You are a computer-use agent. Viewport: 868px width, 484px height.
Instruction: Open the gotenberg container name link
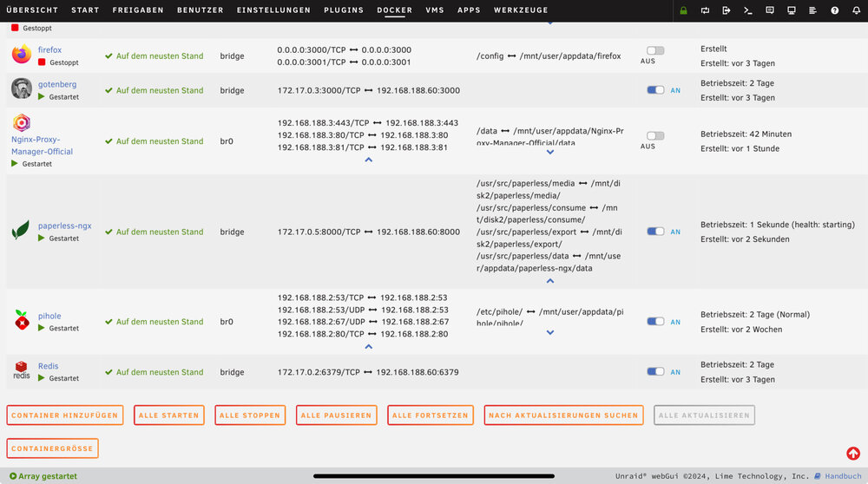click(57, 84)
